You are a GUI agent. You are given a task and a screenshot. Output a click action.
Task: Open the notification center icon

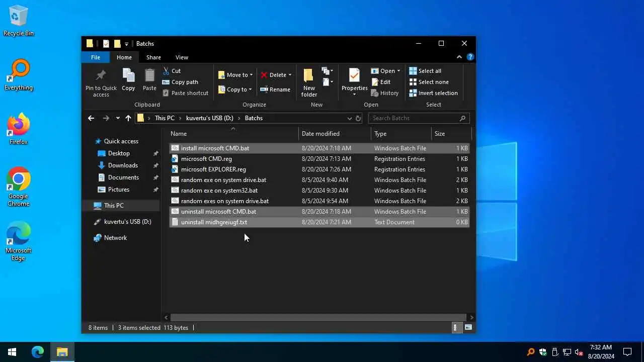pyautogui.click(x=627, y=352)
